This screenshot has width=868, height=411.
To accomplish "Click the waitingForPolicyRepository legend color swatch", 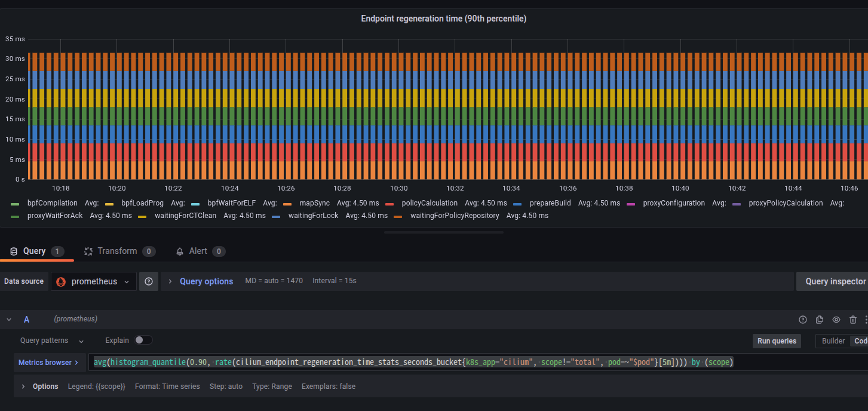I will tap(398, 216).
